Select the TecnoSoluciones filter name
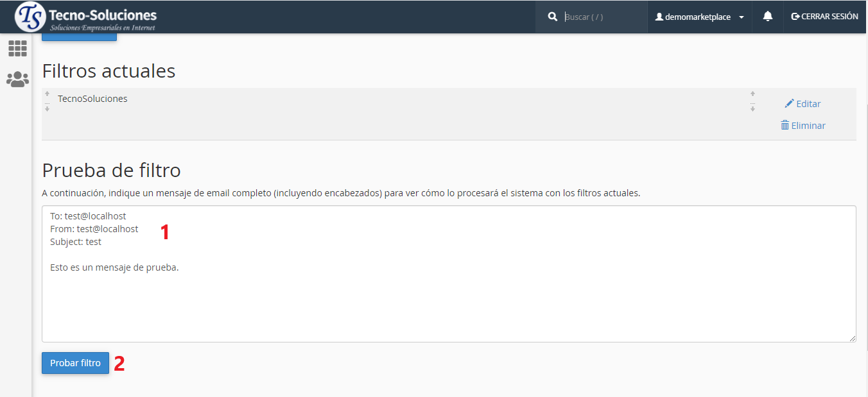Image resolution: width=868 pixels, height=397 pixels. tap(92, 99)
